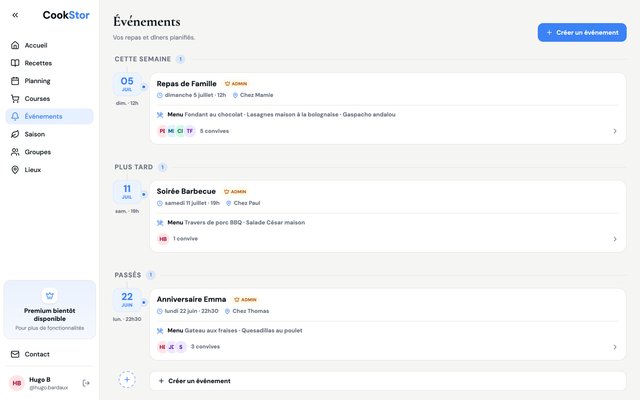Viewport: 640px width, 400px height.
Task: Click the Accueil home icon
Action: point(15,45)
